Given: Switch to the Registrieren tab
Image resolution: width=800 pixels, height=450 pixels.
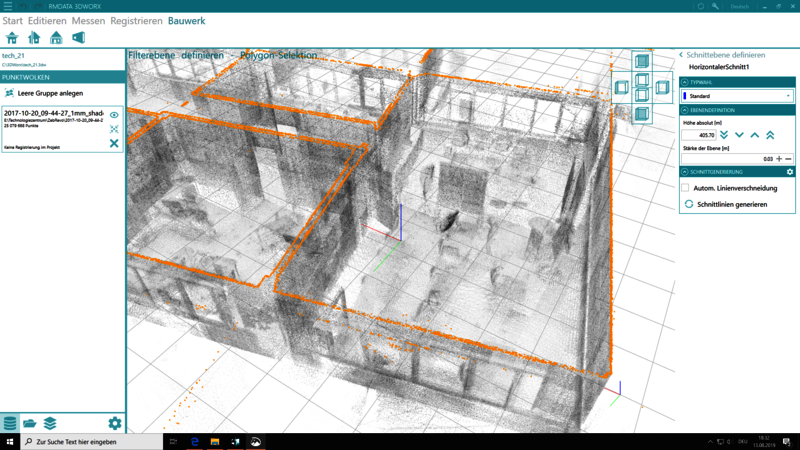Looking at the screenshot, I should click(136, 20).
